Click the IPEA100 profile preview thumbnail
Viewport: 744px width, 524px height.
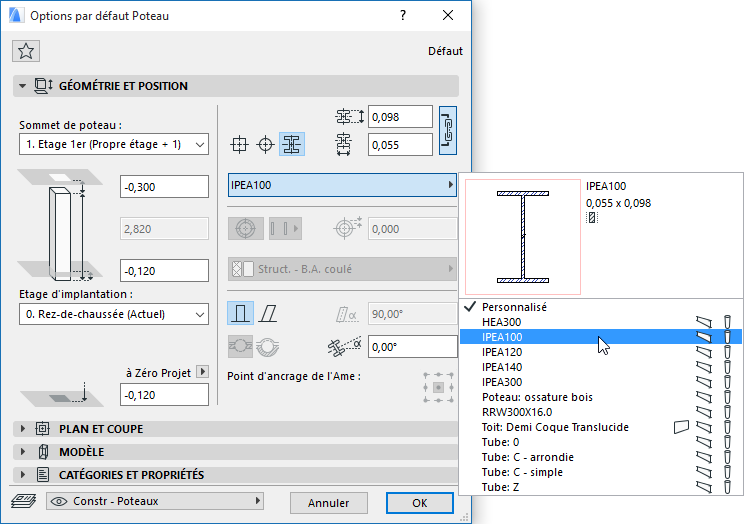click(523, 237)
